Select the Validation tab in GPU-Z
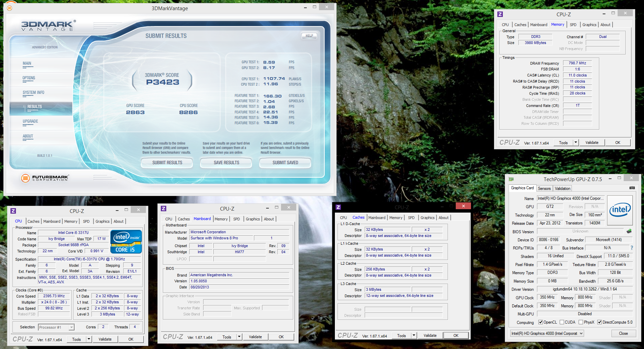Image resolution: width=644 pixels, height=349 pixels. coord(563,189)
